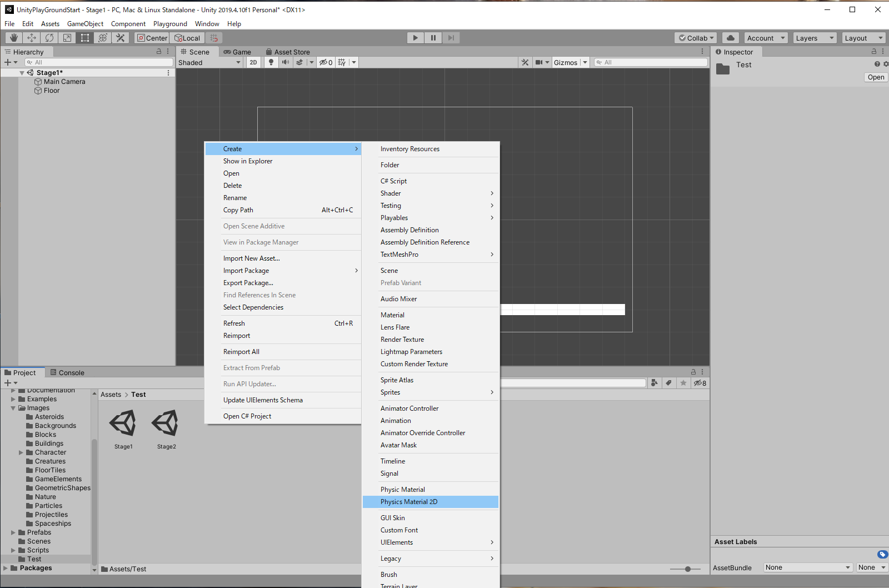Open Project panel options menu
Screen dimensions: 889x588
pyautogui.click(x=702, y=372)
